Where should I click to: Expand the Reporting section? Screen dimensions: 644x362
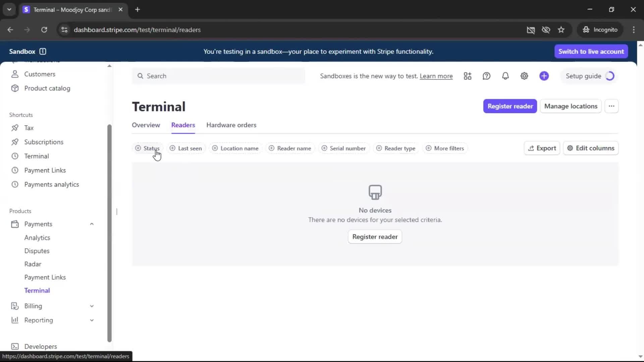pyautogui.click(x=92, y=320)
